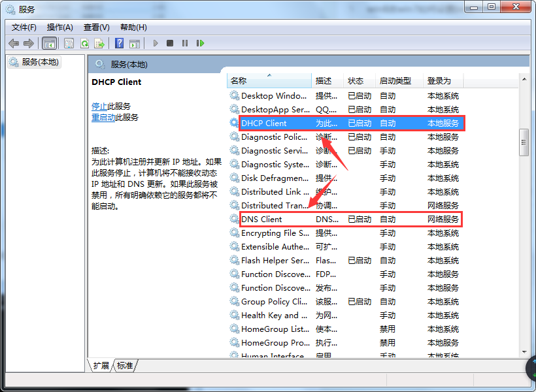Image resolution: width=536 pixels, height=392 pixels.
Task: Open the 操作(A) menu
Action: (60, 27)
